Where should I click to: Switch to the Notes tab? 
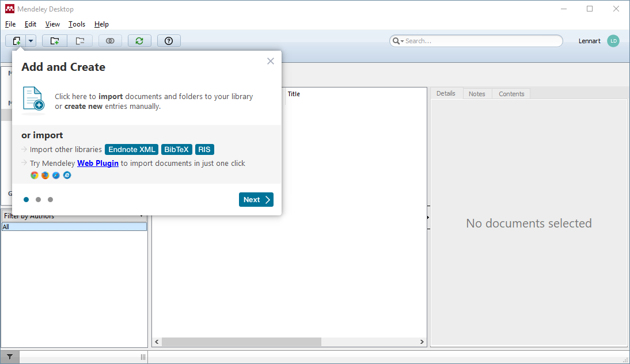pos(477,94)
